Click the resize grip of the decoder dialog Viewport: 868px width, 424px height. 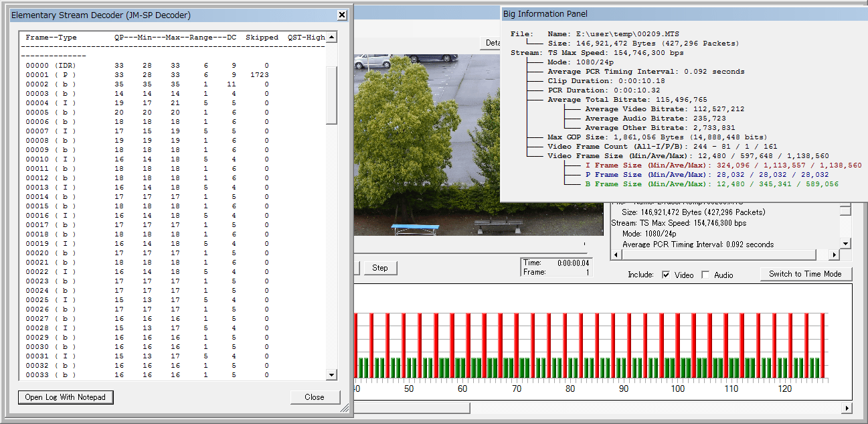coord(345,407)
